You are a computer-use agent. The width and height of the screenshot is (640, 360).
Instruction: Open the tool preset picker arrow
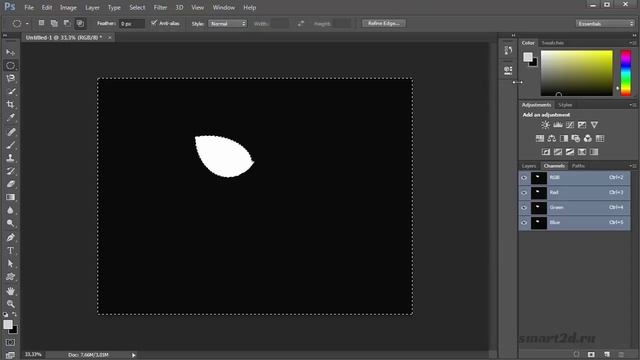[x=27, y=24]
